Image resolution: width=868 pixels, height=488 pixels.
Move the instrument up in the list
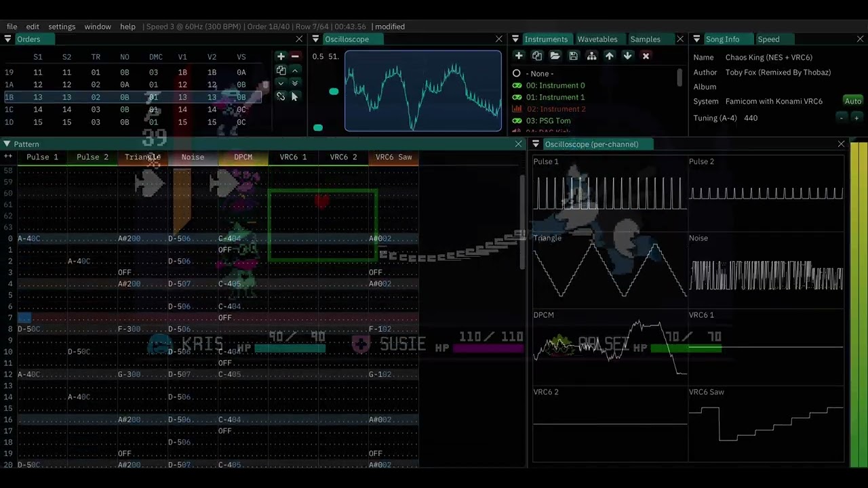[x=609, y=56]
